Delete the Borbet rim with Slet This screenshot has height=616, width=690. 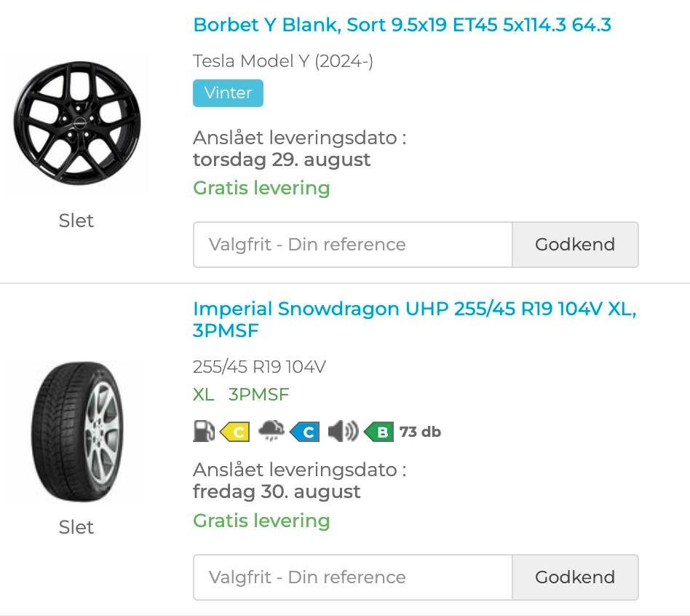[76, 221]
